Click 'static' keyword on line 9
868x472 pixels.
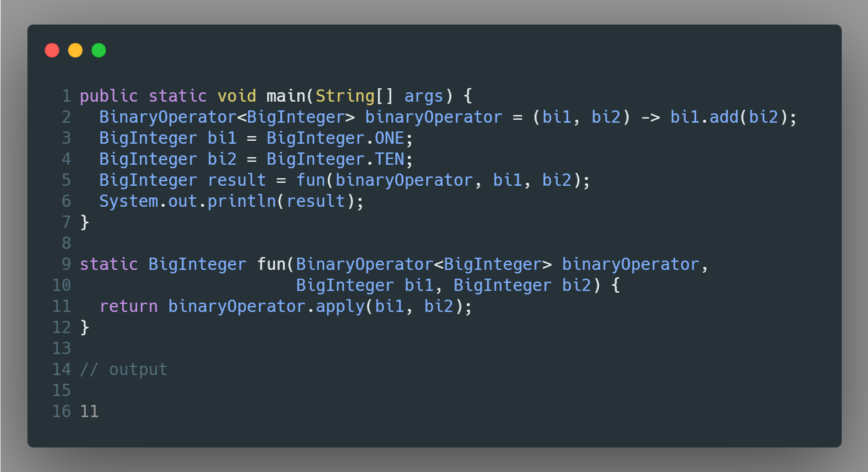click(x=109, y=265)
